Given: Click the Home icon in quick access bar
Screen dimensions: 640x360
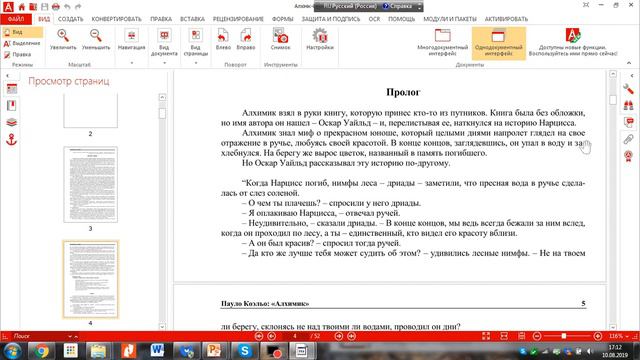Looking at the screenshot, I should pos(22,6).
